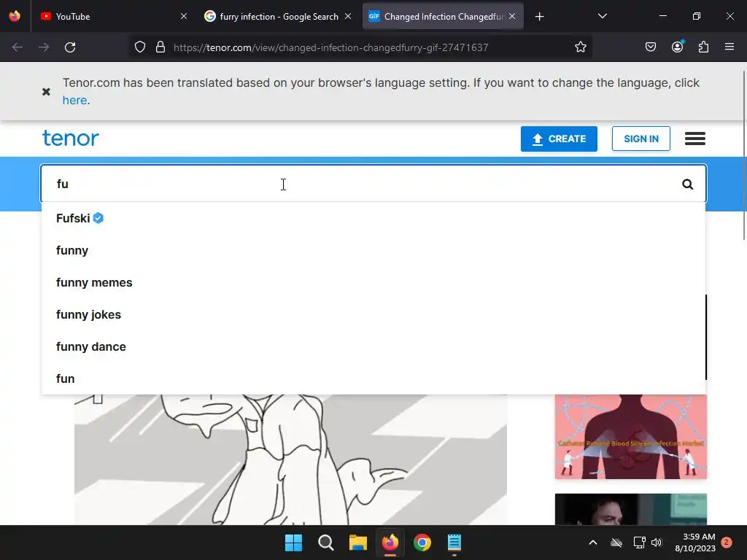Open the Windows Start menu
The height and width of the screenshot is (560, 747).
tap(293, 542)
